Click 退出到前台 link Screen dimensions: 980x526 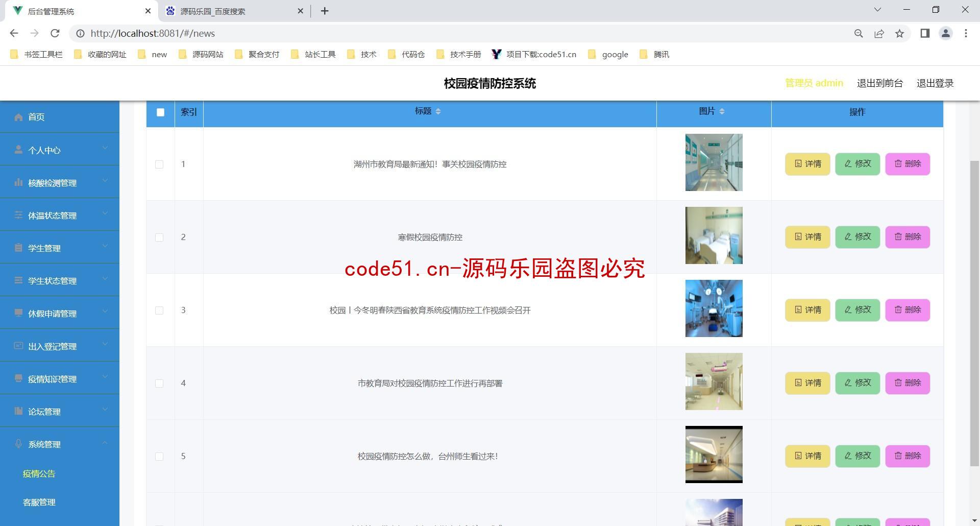click(x=879, y=83)
